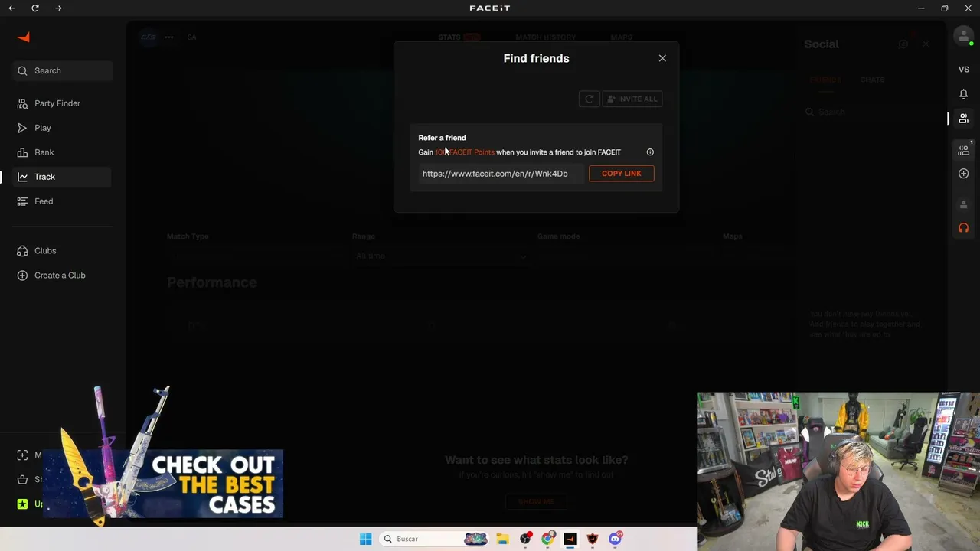
Task: Click the shop basket icon
Action: tap(22, 479)
